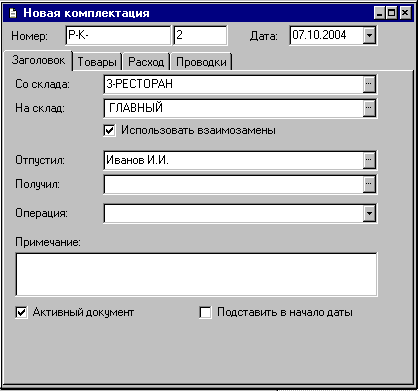Click the Новая комплектация title text

86,13
